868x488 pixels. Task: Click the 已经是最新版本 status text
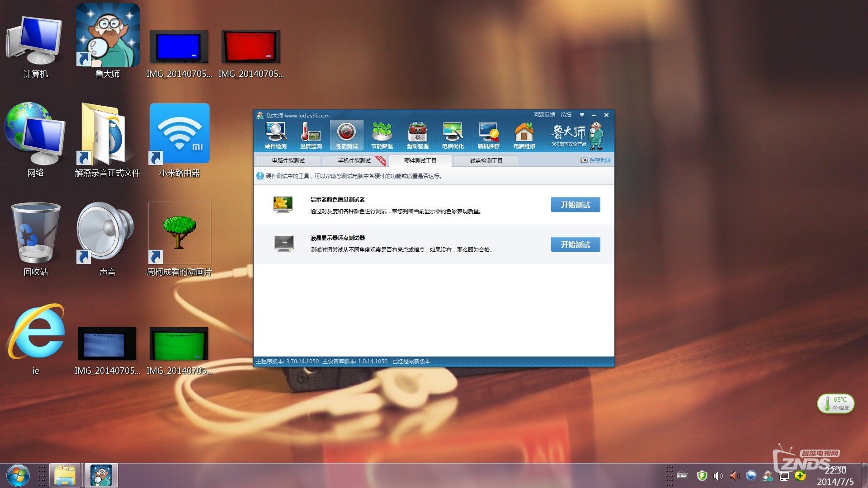pyautogui.click(x=411, y=361)
